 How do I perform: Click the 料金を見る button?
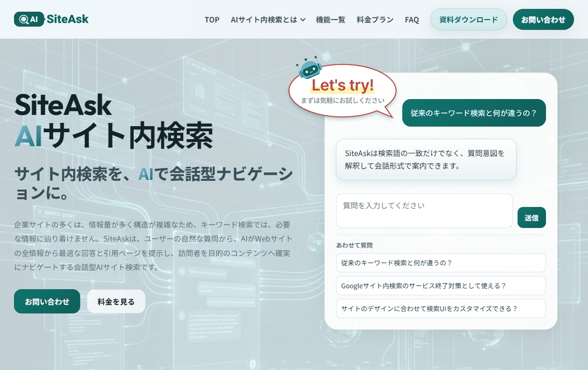[116, 301]
